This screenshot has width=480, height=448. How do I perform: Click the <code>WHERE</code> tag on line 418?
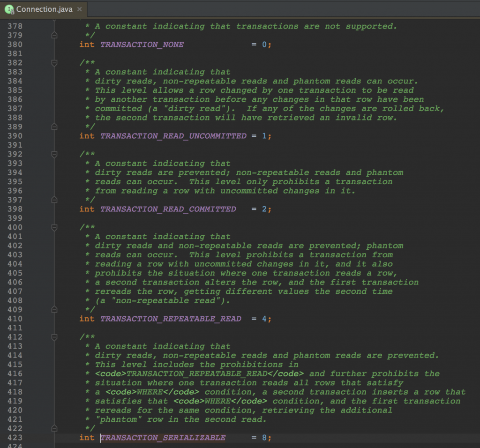tap(152, 392)
